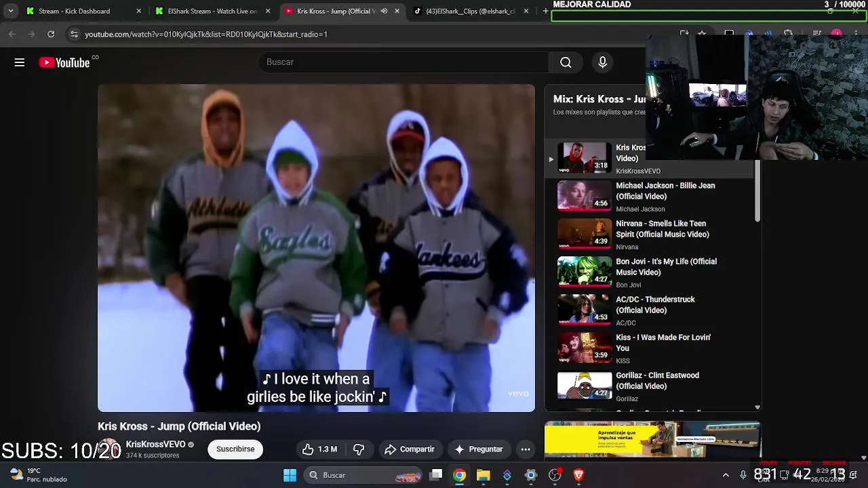Image resolution: width=868 pixels, height=488 pixels.
Task: Reload the page
Action: coord(51,34)
